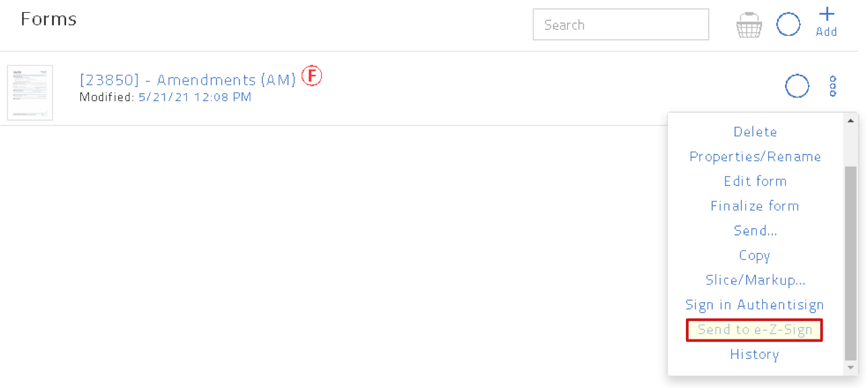868x388 pixels.
Task: Click the Search input field
Action: tap(620, 25)
